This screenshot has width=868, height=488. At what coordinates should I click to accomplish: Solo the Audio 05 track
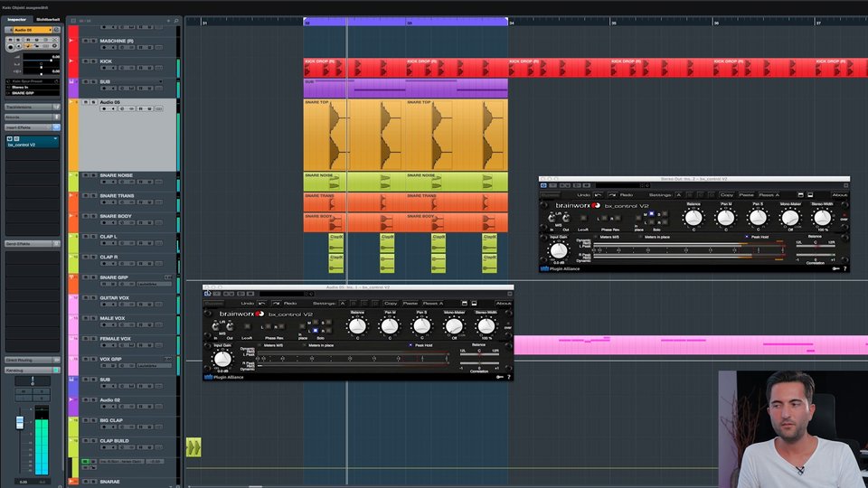click(93, 102)
